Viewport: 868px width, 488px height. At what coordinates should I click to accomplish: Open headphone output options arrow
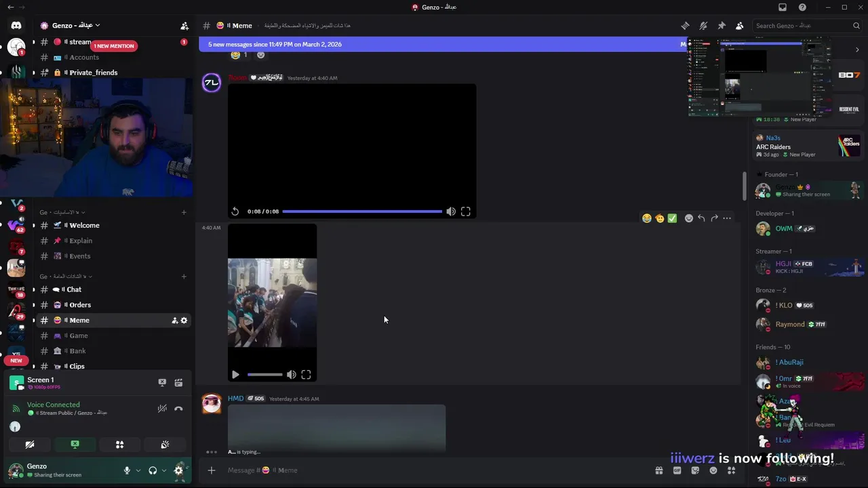tap(164, 470)
